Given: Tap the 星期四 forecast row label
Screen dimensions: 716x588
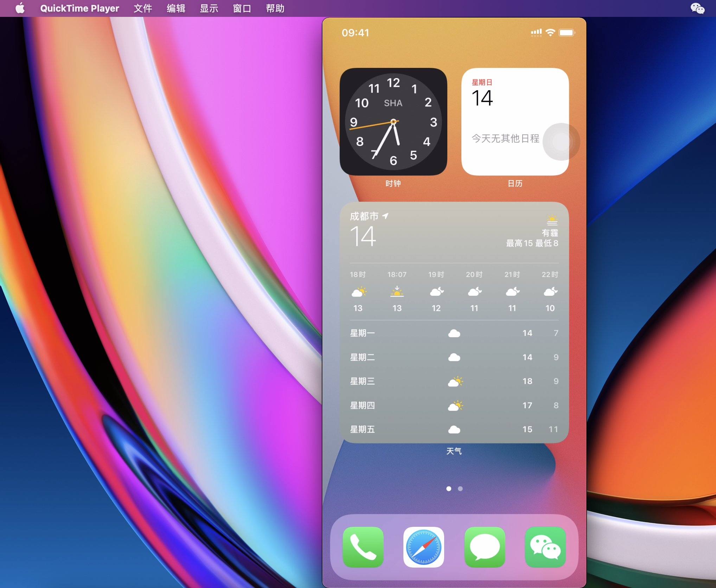Looking at the screenshot, I should point(362,405).
